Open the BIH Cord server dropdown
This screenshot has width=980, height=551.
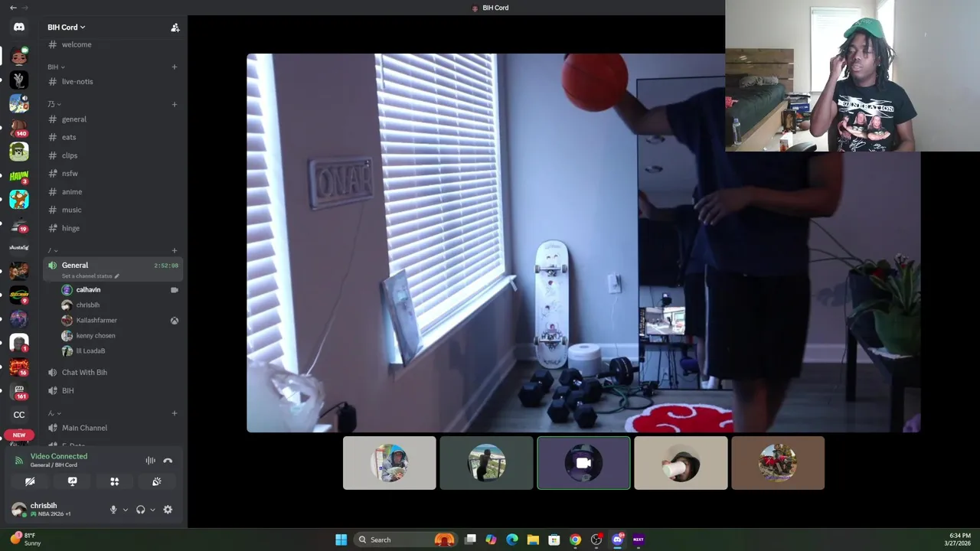click(x=67, y=28)
